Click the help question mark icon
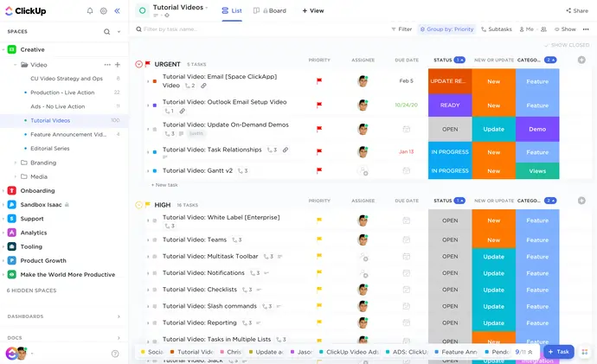 (115, 354)
